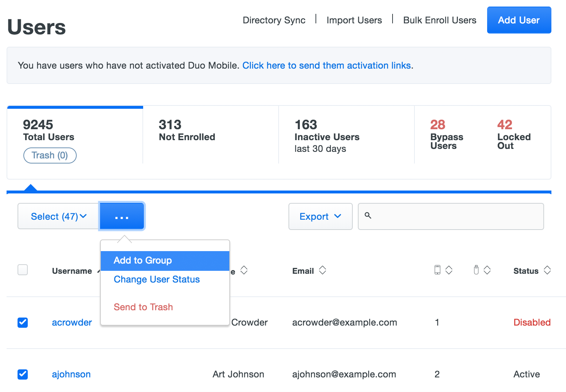Open Directory Sync link
This screenshot has width=566, height=392.
[x=274, y=20]
